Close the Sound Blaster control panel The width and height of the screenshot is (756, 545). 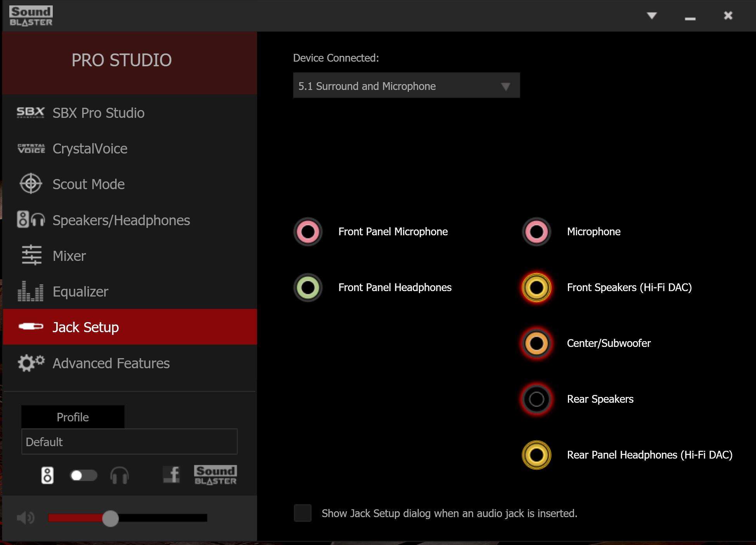coord(728,16)
